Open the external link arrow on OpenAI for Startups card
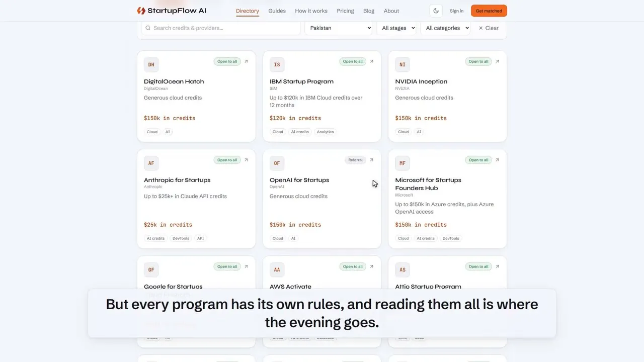Screen dimensions: 644x362 372,160
